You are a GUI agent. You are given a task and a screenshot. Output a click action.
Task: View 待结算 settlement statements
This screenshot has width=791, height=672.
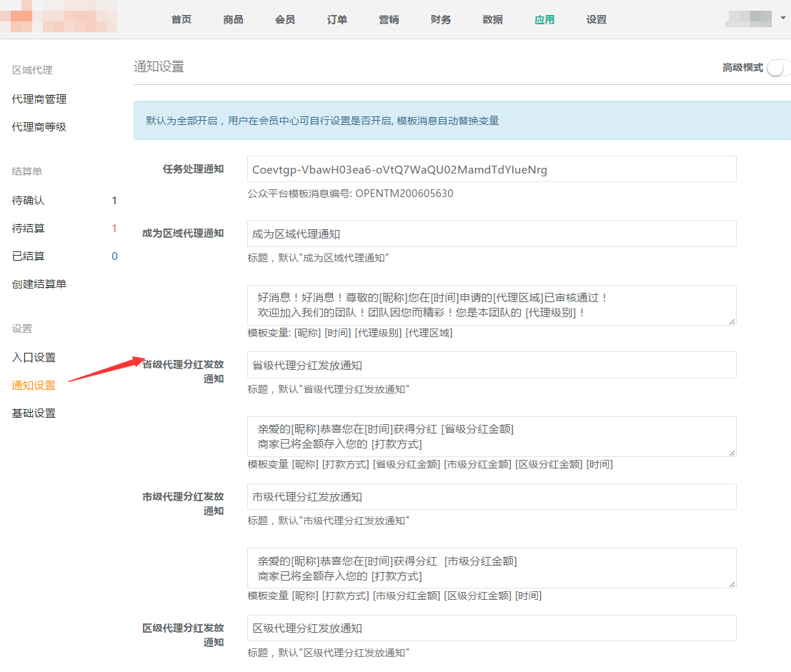29,229
